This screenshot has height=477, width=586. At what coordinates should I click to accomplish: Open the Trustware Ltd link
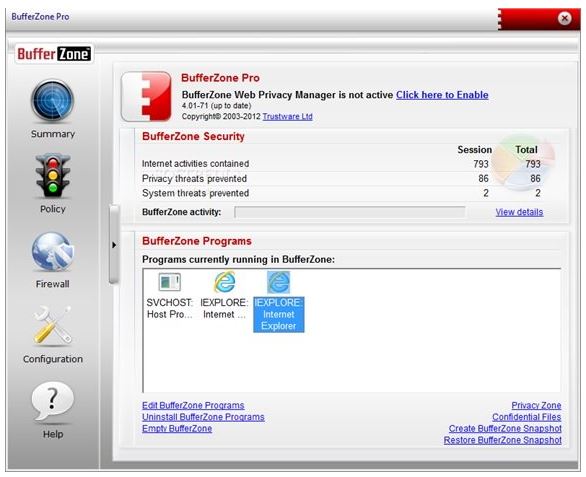click(x=287, y=116)
